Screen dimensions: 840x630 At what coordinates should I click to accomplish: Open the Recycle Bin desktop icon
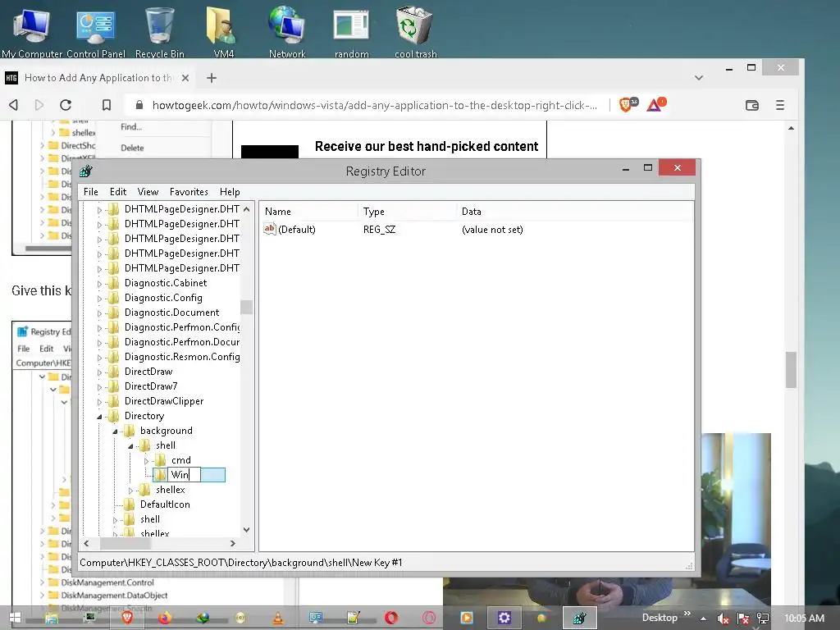[160, 31]
